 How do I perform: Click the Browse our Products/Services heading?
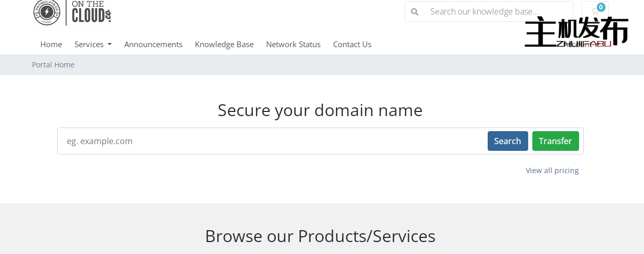(320, 236)
